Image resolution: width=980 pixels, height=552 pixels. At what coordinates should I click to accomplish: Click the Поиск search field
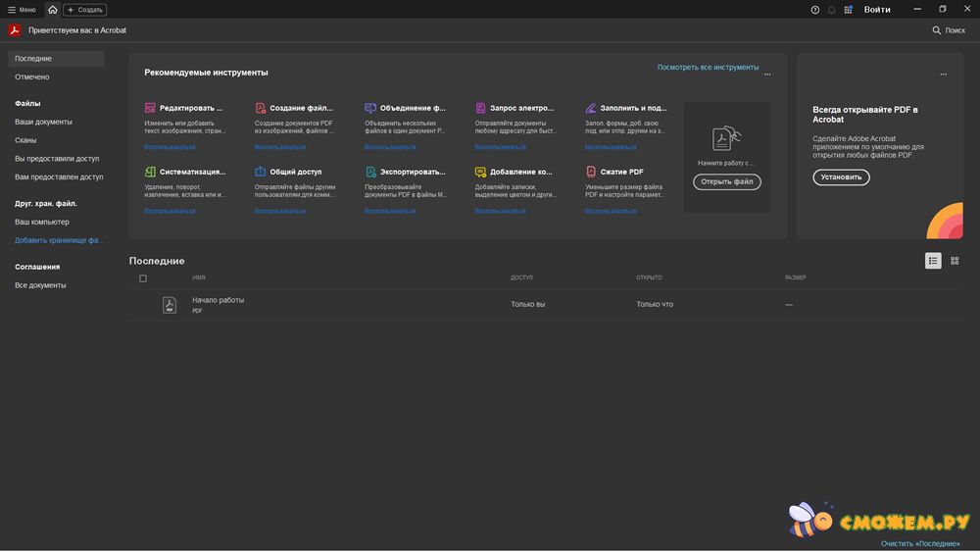pos(949,30)
